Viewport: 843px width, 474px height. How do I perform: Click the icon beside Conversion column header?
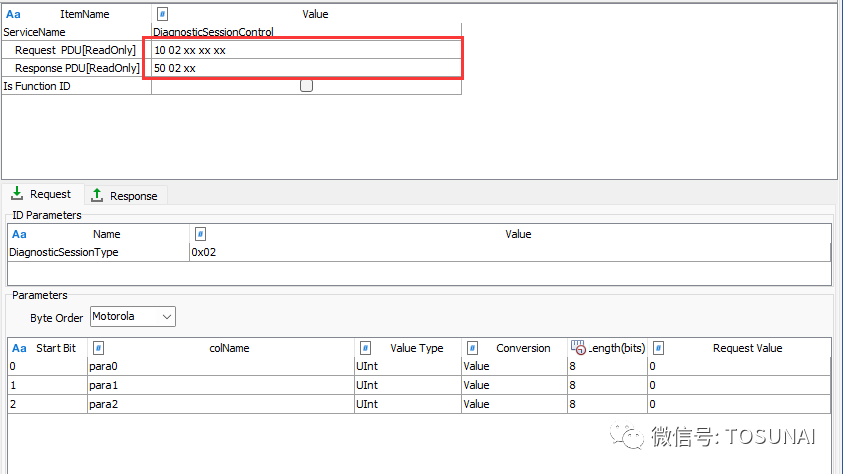click(472, 348)
